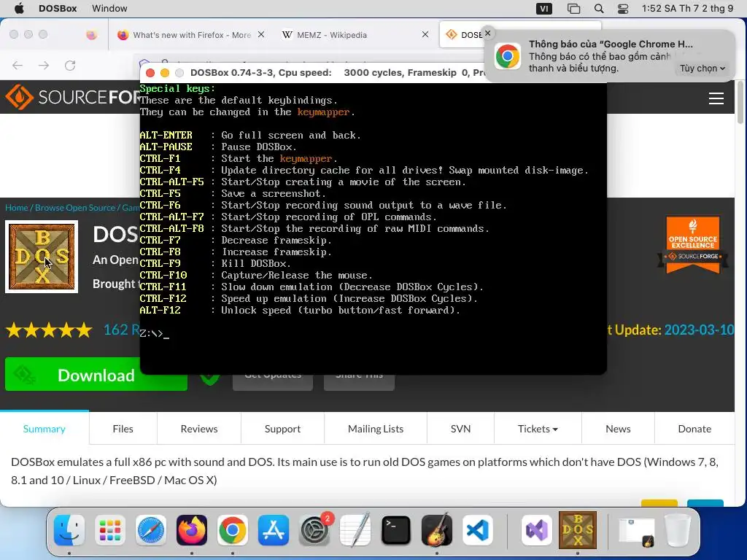This screenshot has width=747, height=560.
Task: Click the clock in the menu bar
Action: click(x=687, y=9)
